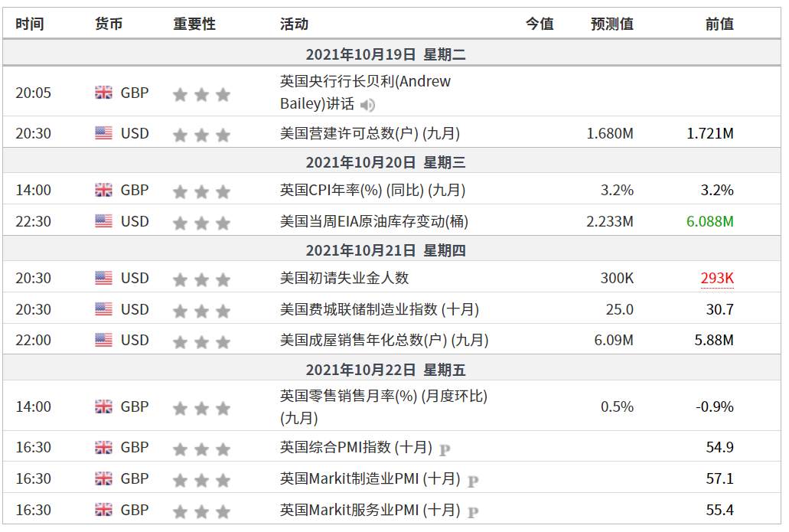This screenshot has height=532, width=789.
Task: Open the 美国初请失业金人数 event
Action: [344, 278]
